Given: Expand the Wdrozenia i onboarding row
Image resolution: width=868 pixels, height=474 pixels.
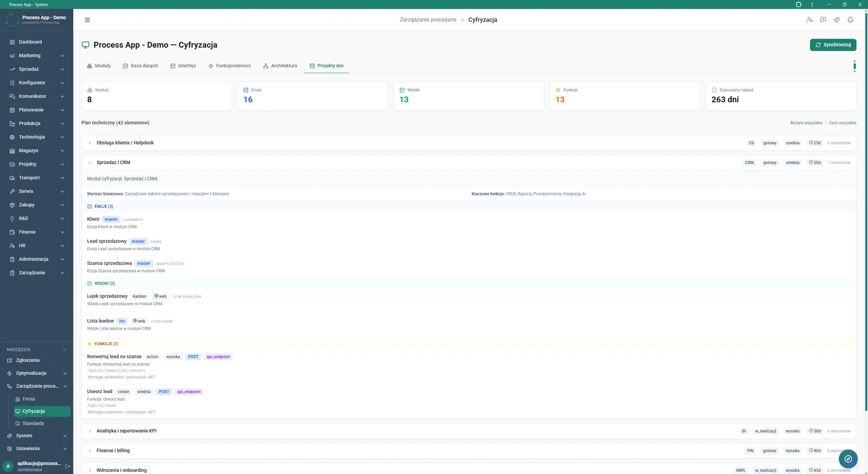Looking at the screenshot, I should point(90,470).
